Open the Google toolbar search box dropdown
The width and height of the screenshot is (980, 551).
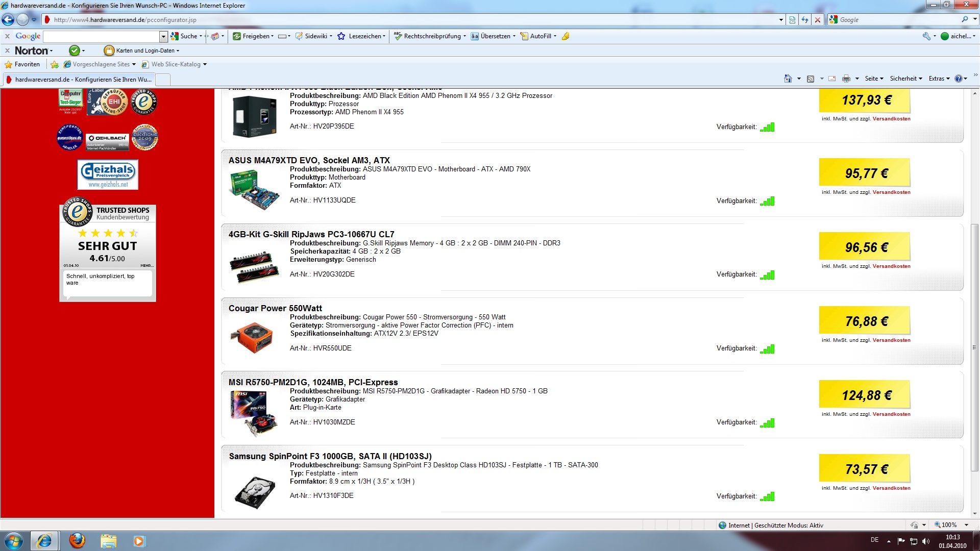163,36
